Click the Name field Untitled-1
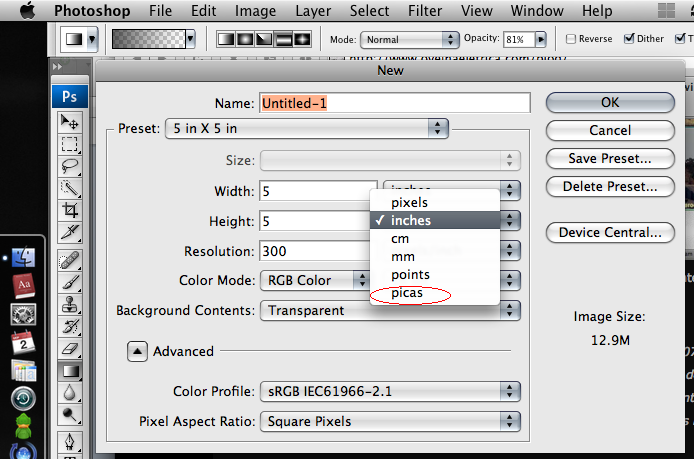 coord(395,103)
